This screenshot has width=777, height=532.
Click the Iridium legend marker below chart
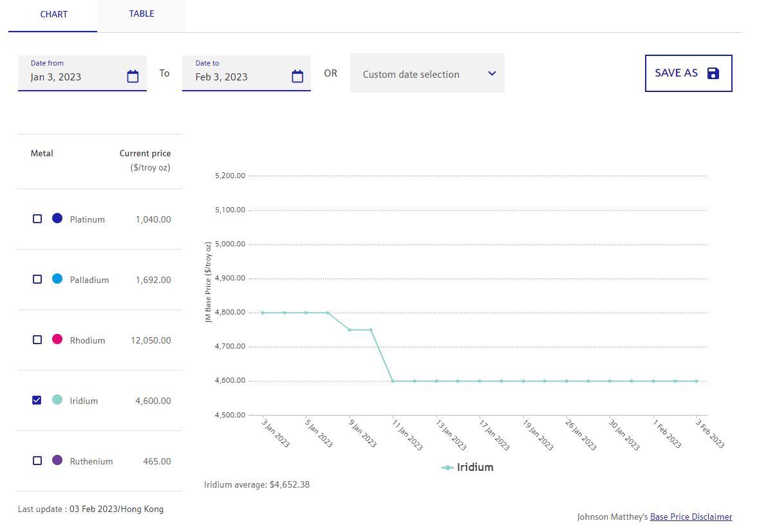[447, 468]
